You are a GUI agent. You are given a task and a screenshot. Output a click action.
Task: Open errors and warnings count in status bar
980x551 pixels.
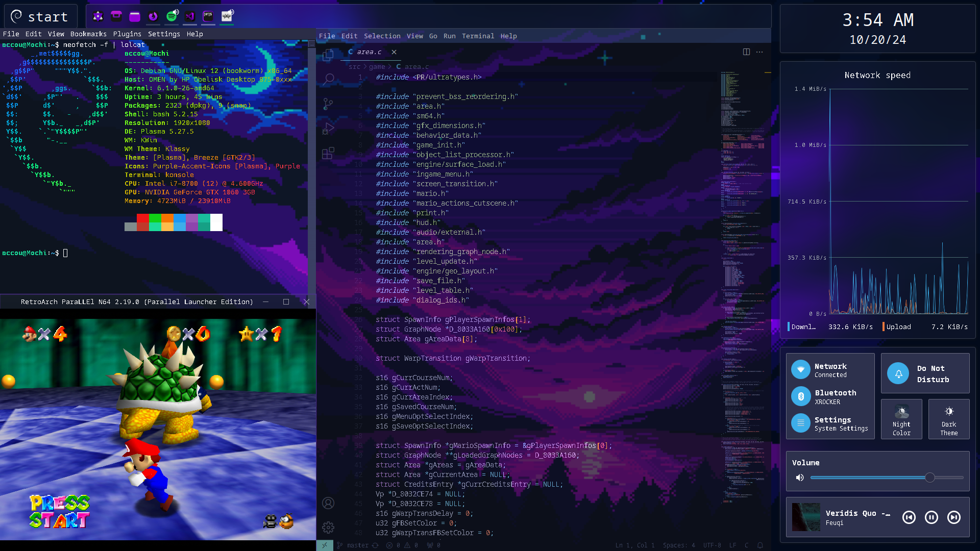pos(402,545)
